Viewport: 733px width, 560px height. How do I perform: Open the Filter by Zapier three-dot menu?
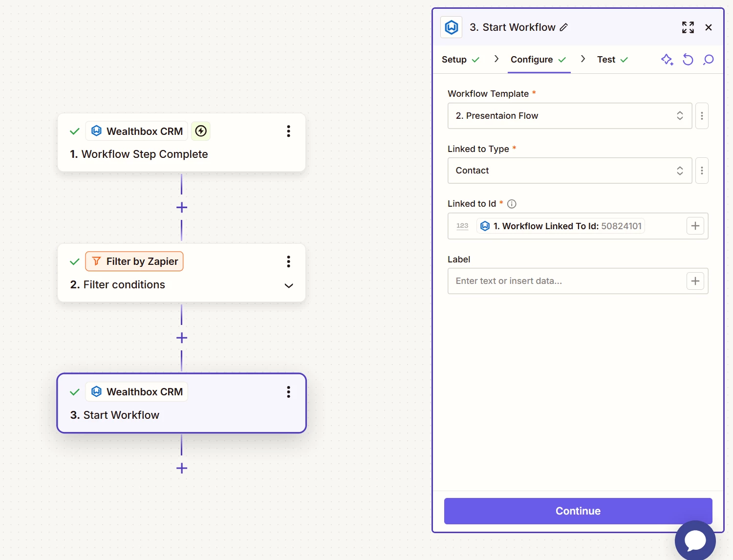click(x=288, y=261)
